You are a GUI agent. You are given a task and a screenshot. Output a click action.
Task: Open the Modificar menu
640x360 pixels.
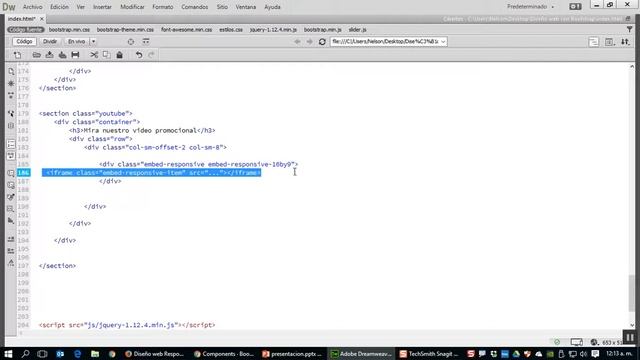click(132, 7)
